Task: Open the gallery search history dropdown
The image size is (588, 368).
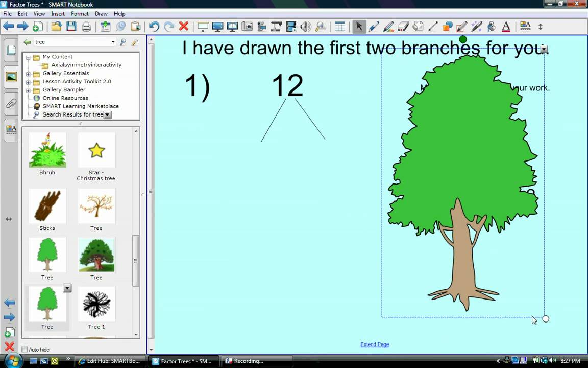Action: point(113,42)
